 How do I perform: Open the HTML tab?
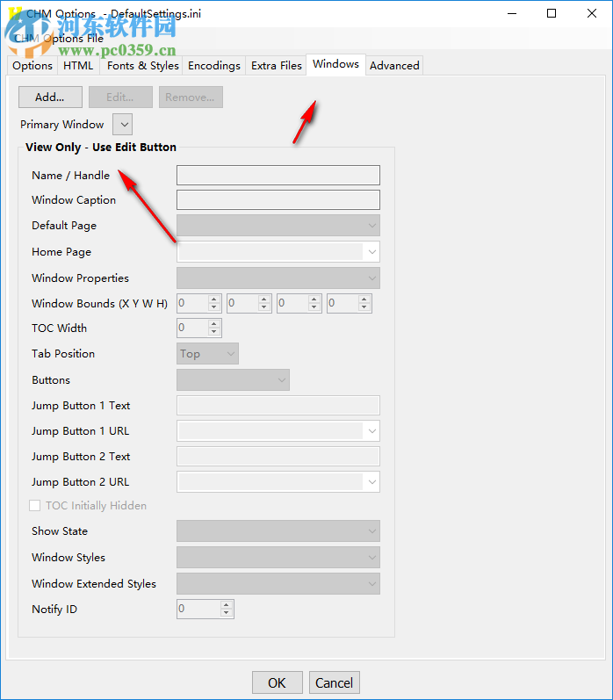pos(78,66)
